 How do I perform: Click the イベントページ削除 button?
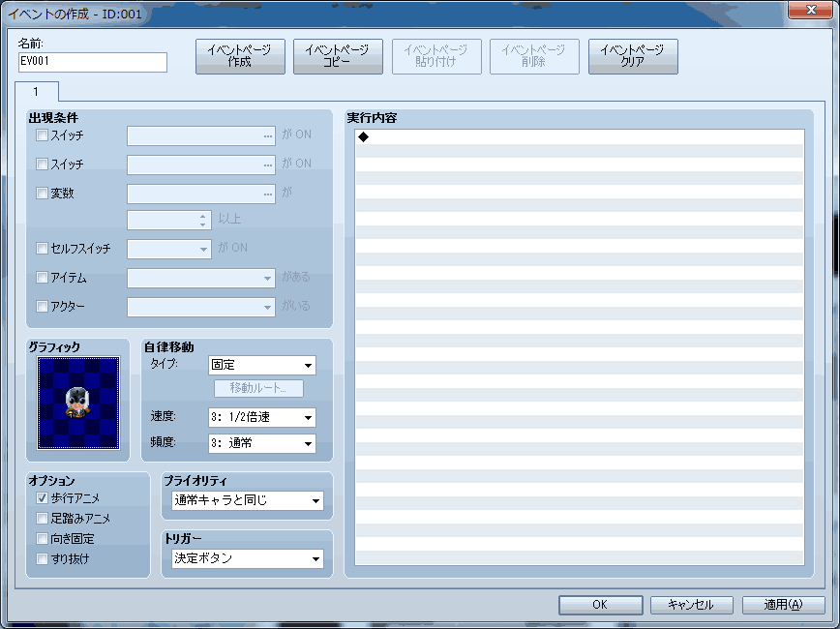[x=534, y=56]
